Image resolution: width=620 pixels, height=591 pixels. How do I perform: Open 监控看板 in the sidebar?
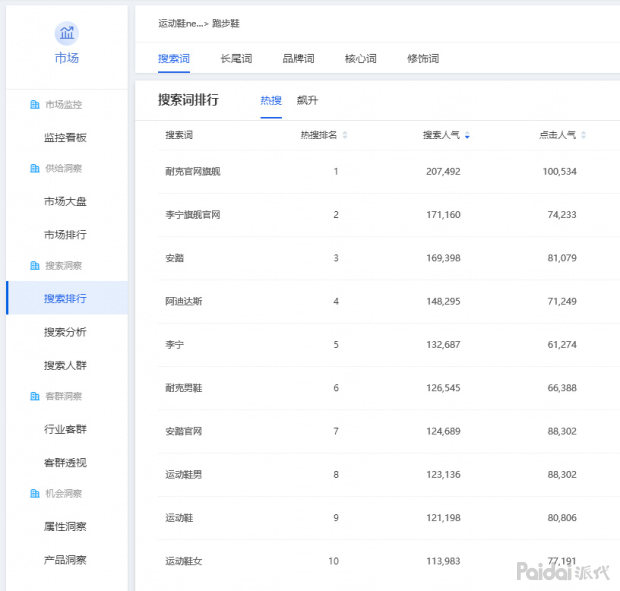(x=65, y=138)
